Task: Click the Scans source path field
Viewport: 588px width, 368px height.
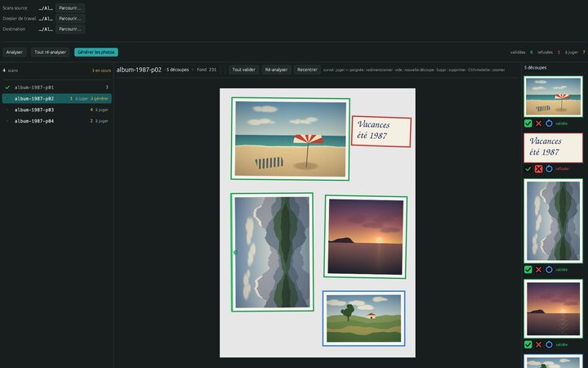Action: pos(46,8)
